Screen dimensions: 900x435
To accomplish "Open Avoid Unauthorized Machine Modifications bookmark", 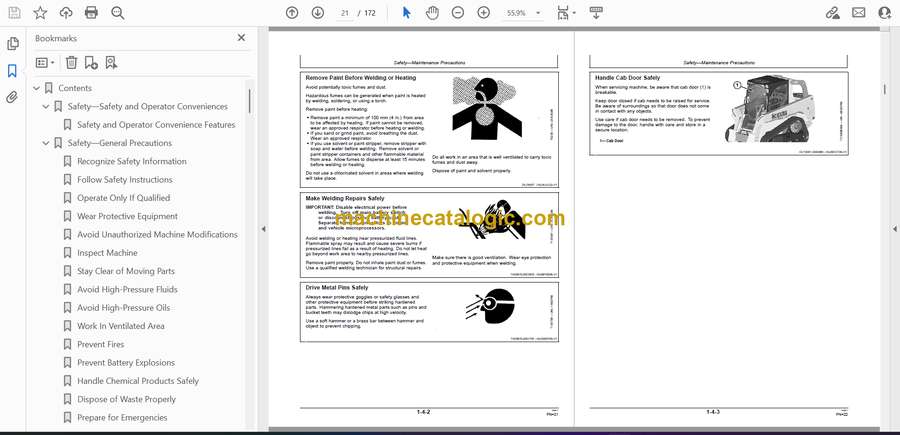I will [x=157, y=235].
